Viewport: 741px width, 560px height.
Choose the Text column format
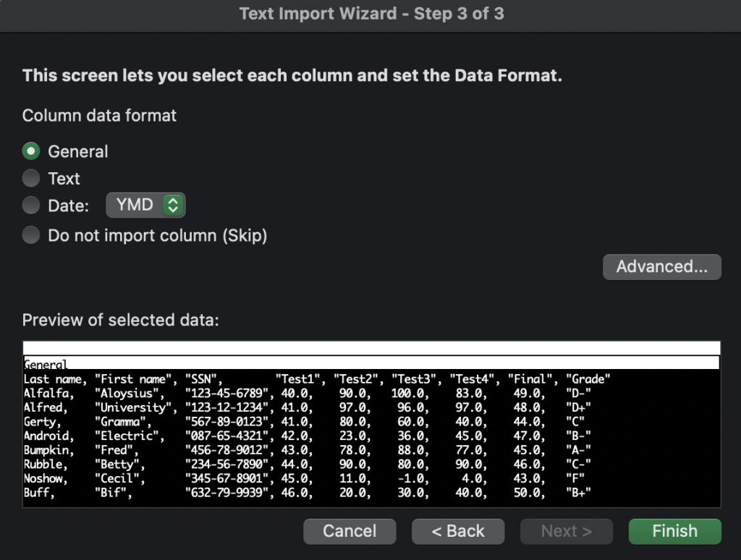coord(30,179)
